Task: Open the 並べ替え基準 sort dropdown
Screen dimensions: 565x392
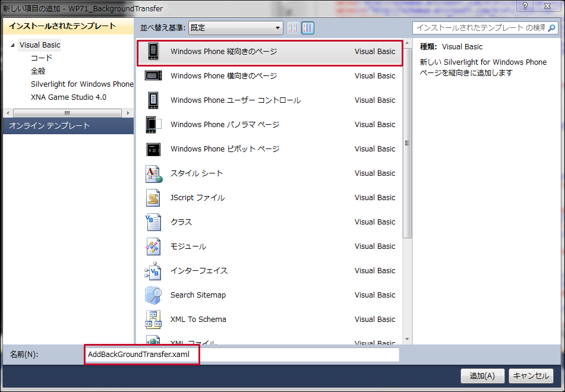Action: 236,28
